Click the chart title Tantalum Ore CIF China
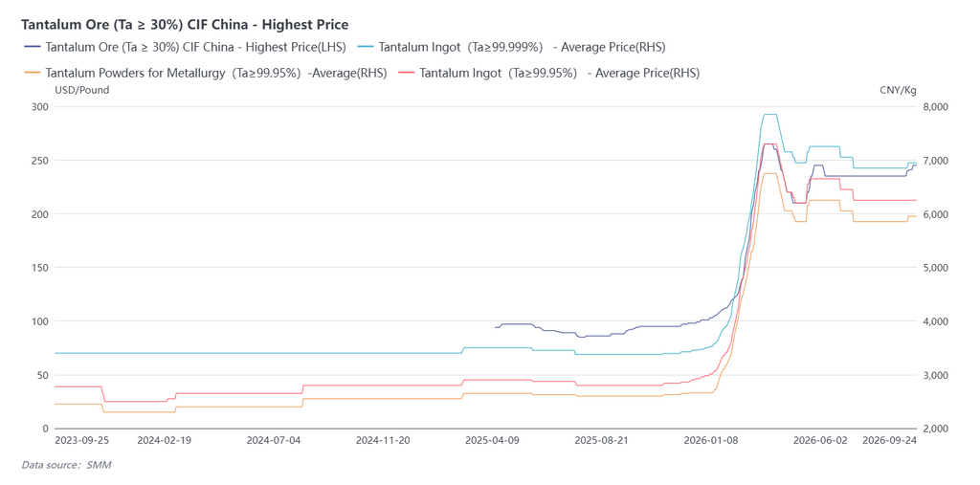This screenshot has width=980, height=485. click(x=185, y=24)
